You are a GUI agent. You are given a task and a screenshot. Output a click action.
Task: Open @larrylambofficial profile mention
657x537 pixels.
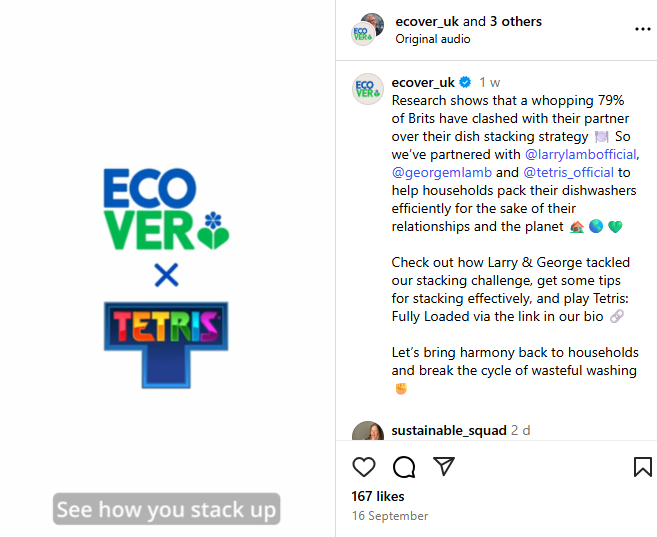581,155
